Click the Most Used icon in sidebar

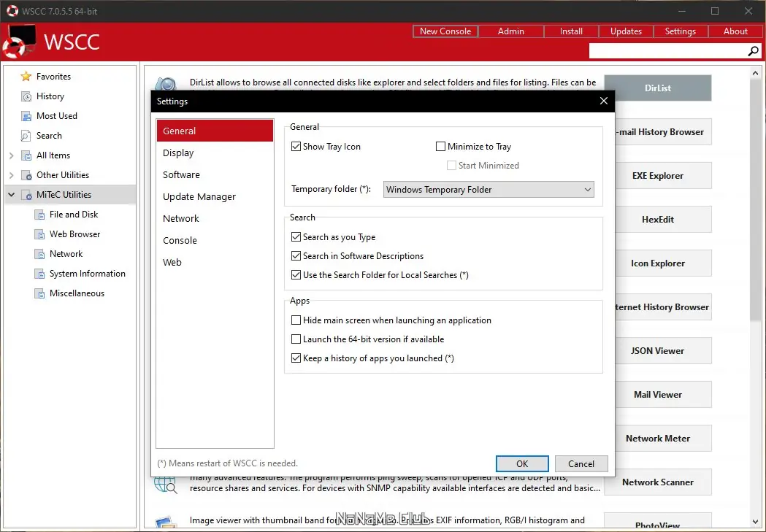[x=26, y=116]
